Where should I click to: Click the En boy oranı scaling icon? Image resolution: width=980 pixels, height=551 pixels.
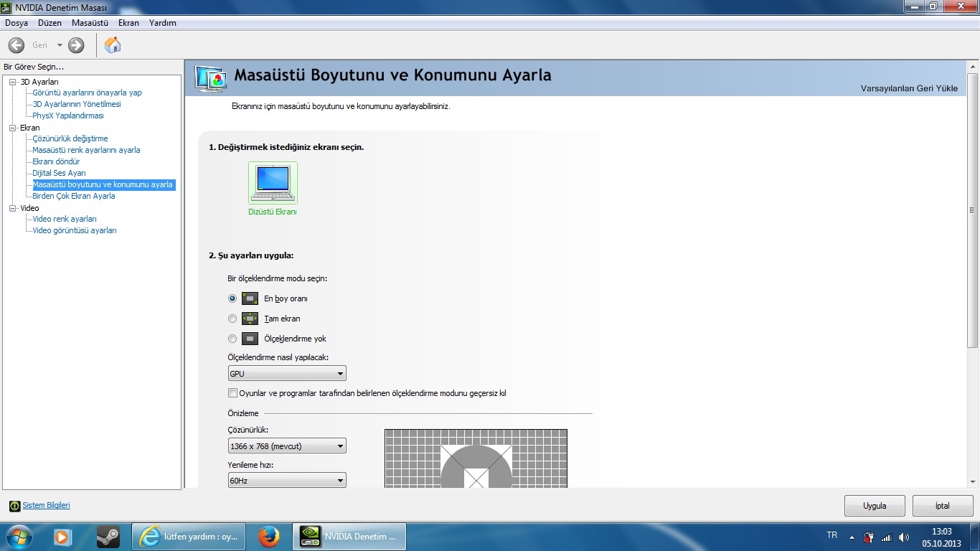250,298
